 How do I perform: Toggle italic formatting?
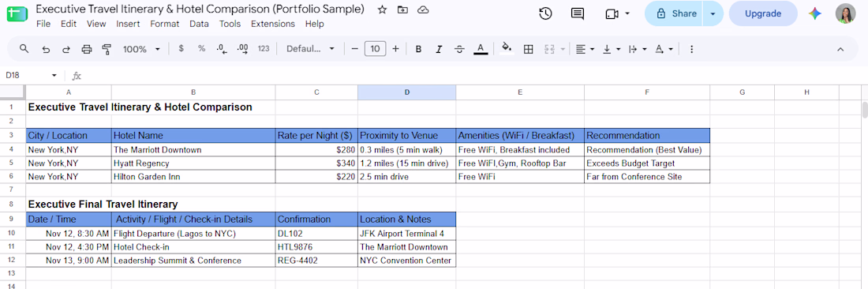click(x=439, y=49)
